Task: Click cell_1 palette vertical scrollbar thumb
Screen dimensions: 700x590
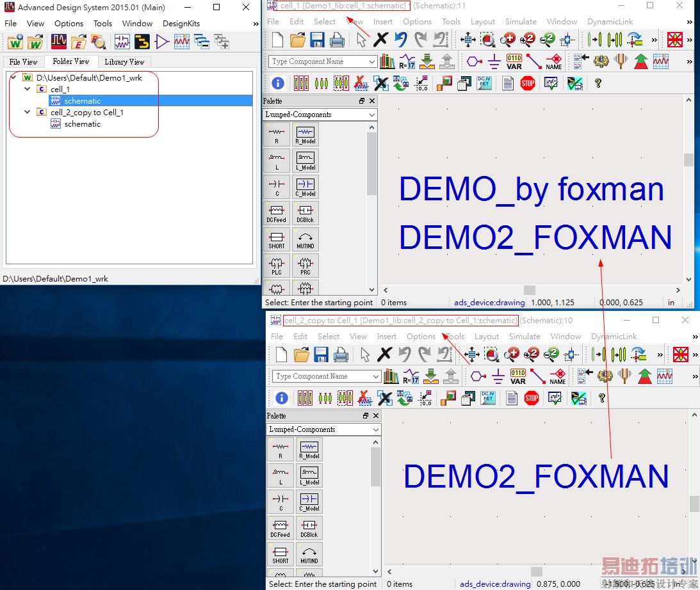Action: click(x=371, y=164)
